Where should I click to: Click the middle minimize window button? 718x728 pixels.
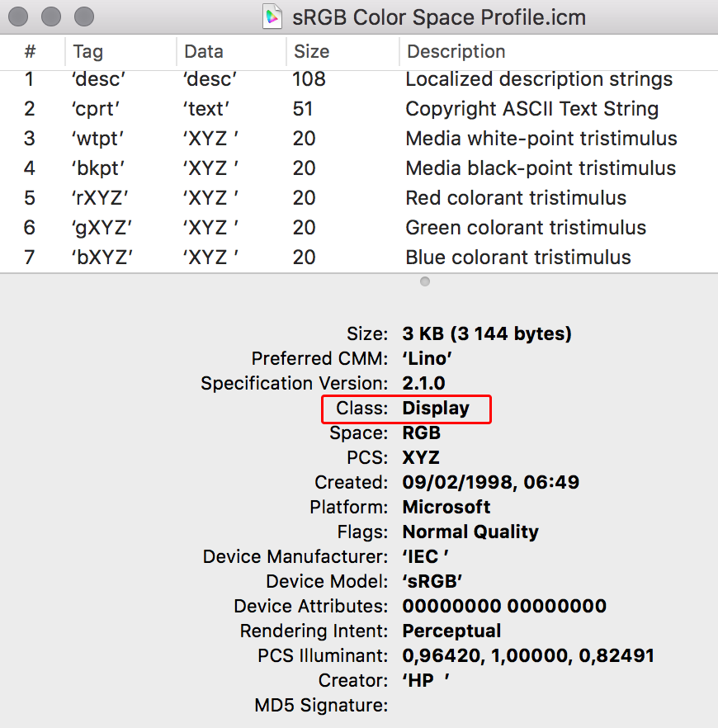51,17
